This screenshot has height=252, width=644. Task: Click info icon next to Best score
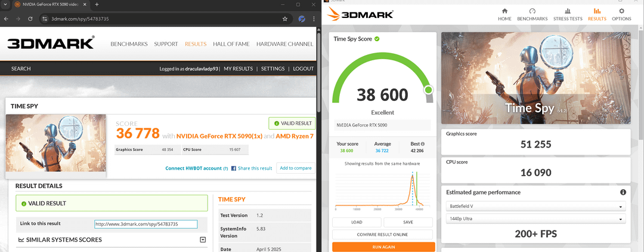click(x=423, y=145)
